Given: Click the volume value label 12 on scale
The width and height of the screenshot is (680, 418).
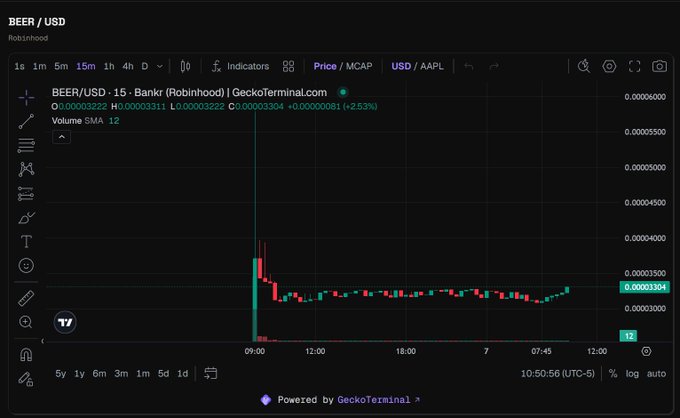Looking at the screenshot, I should [x=628, y=336].
